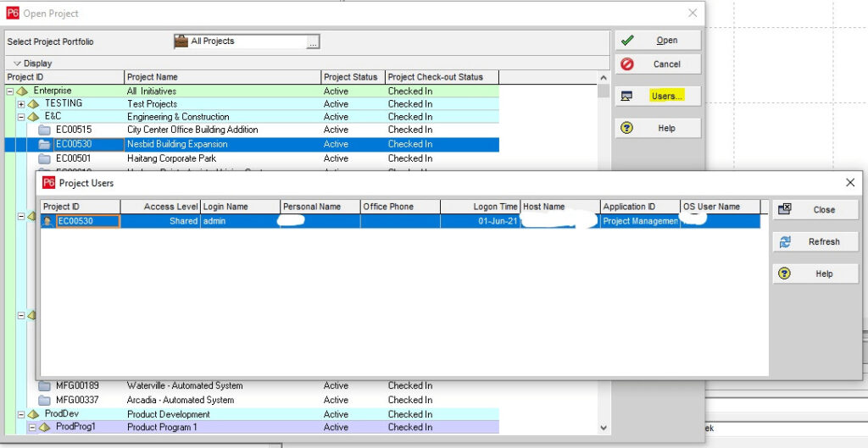The image size is (868, 448).
Task: Click the P6 logo in Open Project title
Action: [x=13, y=13]
